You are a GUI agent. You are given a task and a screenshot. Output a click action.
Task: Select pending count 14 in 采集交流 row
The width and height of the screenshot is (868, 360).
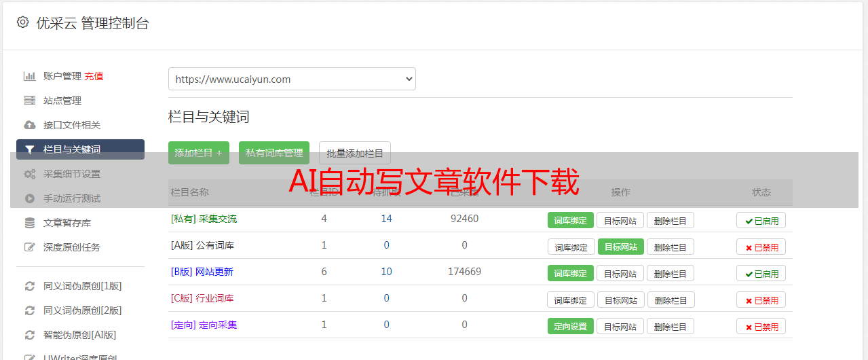tap(386, 219)
